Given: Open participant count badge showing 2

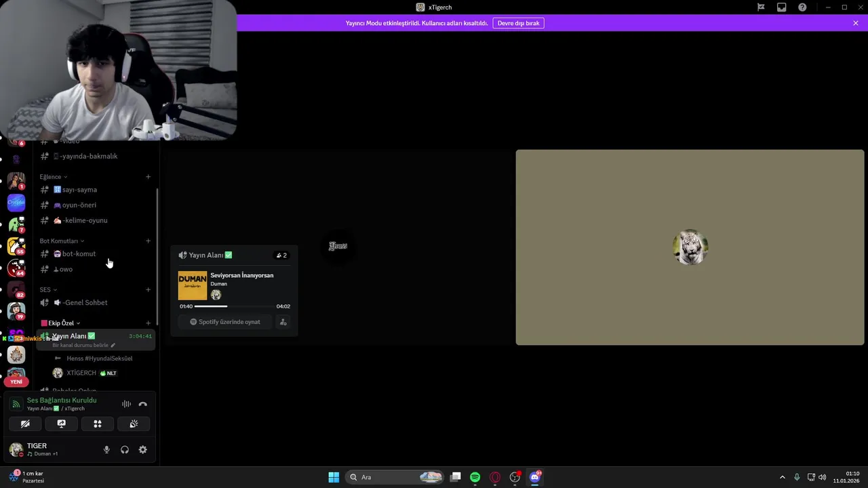Looking at the screenshot, I should tap(281, 256).
